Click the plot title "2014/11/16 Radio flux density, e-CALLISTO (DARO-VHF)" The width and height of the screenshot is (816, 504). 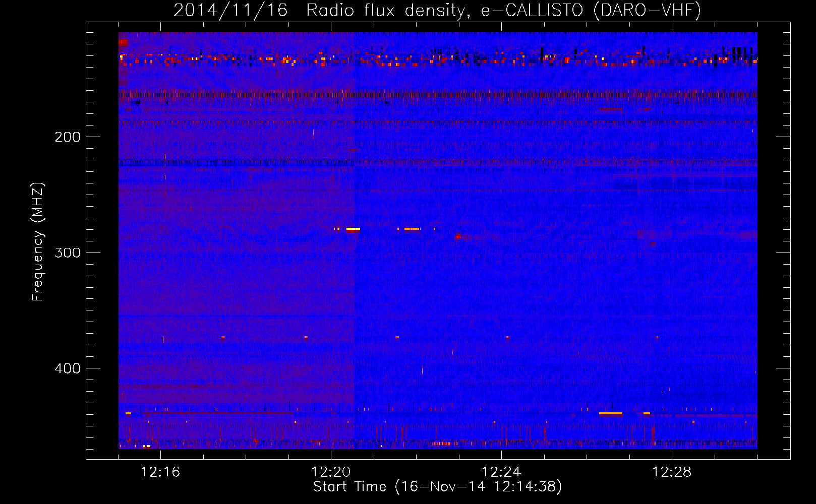tap(437, 10)
